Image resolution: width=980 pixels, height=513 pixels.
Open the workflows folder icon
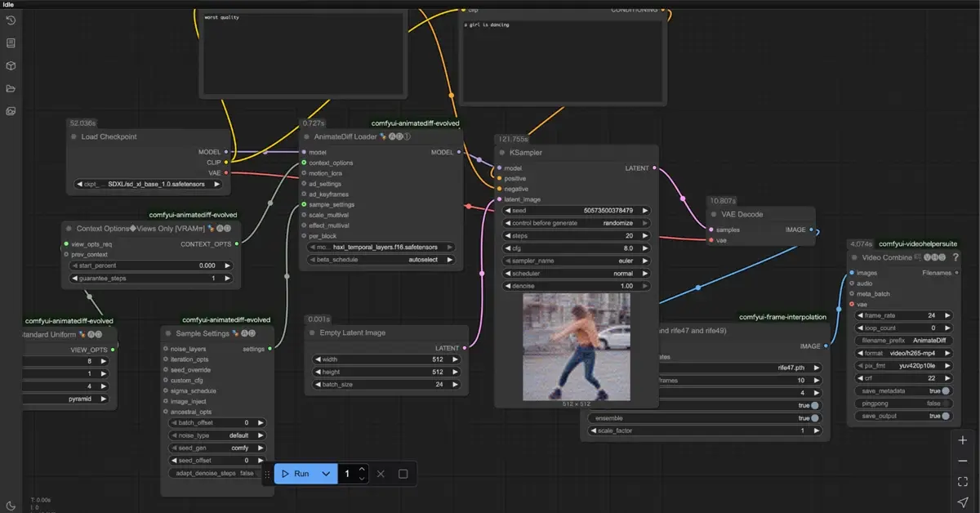11,88
